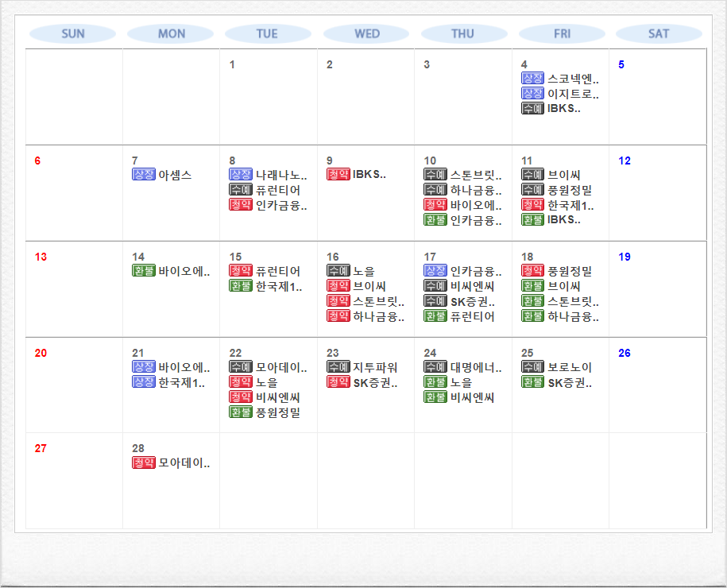727x588 pixels.
Task: Open 하나금융.. entry on day 10
Action: tap(476, 190)
